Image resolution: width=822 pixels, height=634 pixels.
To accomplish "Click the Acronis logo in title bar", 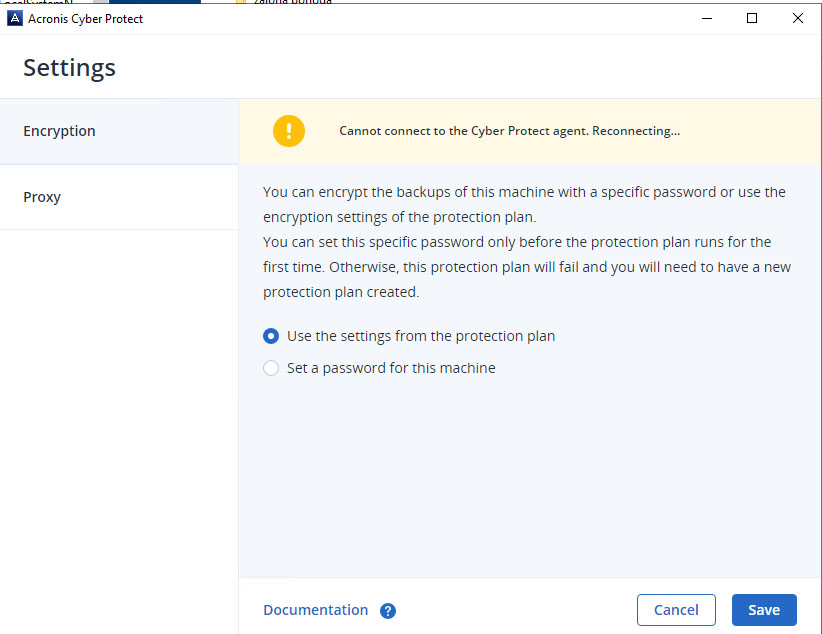I will (x=15, y=19).
